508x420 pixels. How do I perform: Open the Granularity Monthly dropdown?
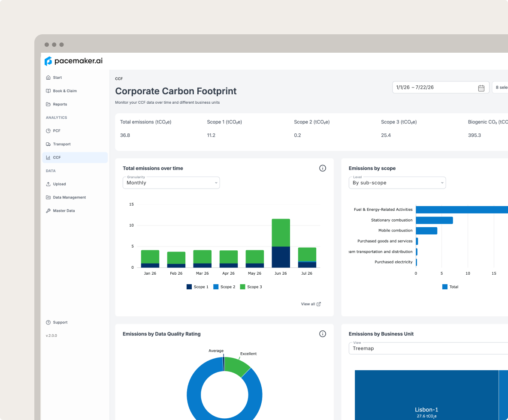pos(171,183)
